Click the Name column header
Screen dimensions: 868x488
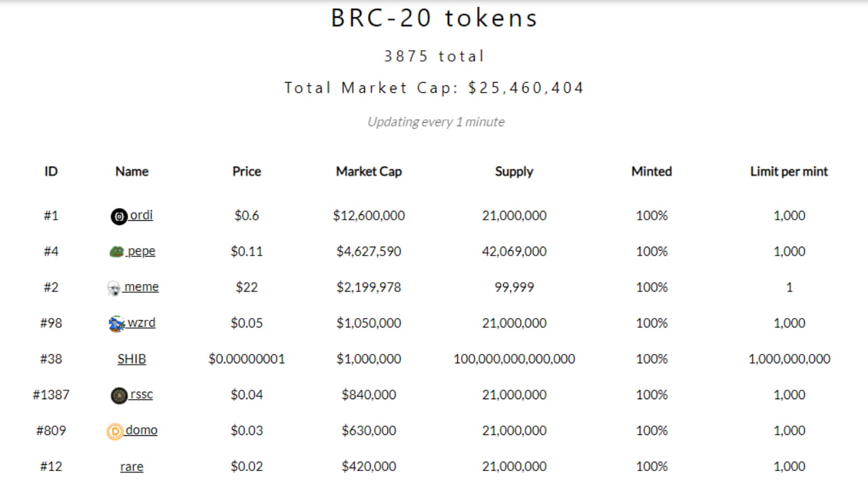[x=132, y=171]
